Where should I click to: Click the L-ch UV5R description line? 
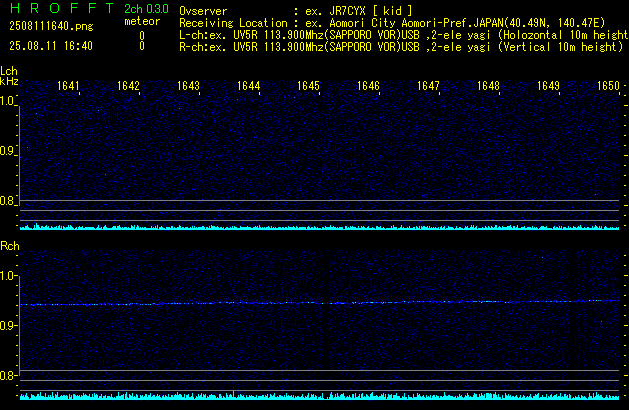pos(404,35)
